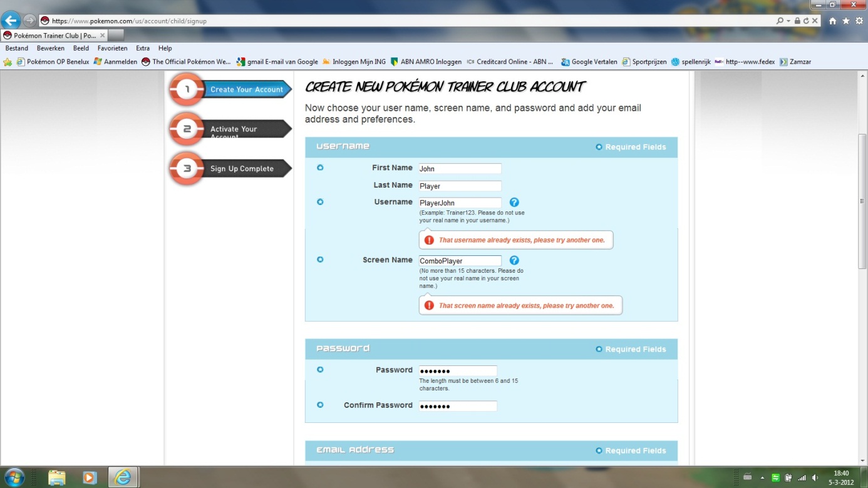
Task: Click the add-to-favorites-bar star icon
Action: point(8,62)
